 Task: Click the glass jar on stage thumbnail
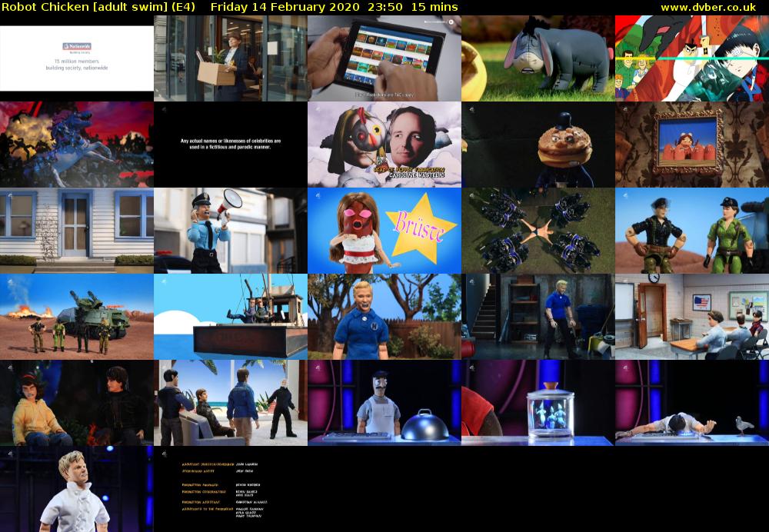[538, 403]
